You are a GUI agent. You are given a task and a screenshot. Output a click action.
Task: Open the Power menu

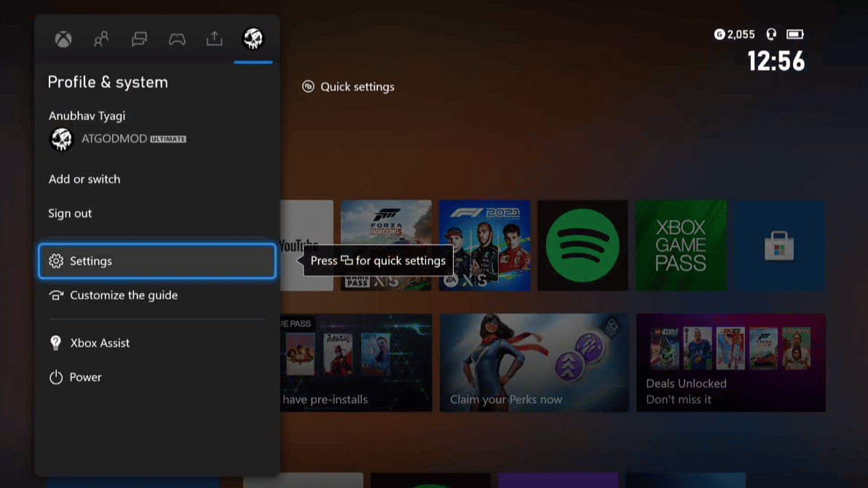coord(157,377)
